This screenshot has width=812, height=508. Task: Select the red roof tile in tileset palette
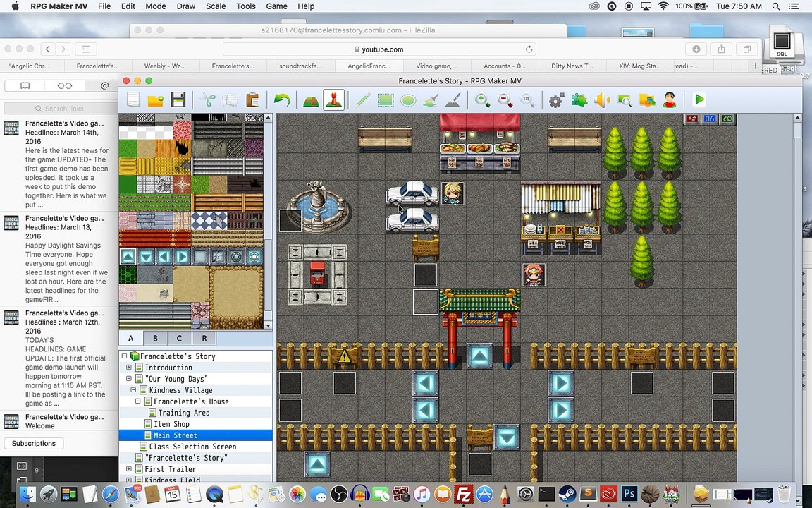click(x=155, y=238)
